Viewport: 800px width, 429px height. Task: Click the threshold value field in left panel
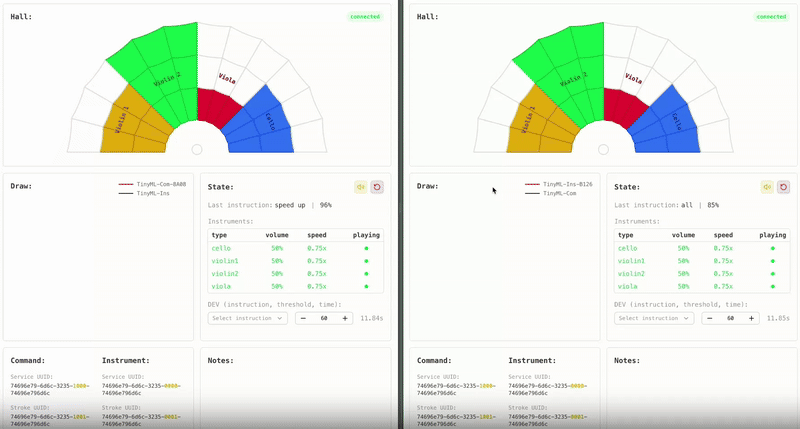tap(324, 318)
